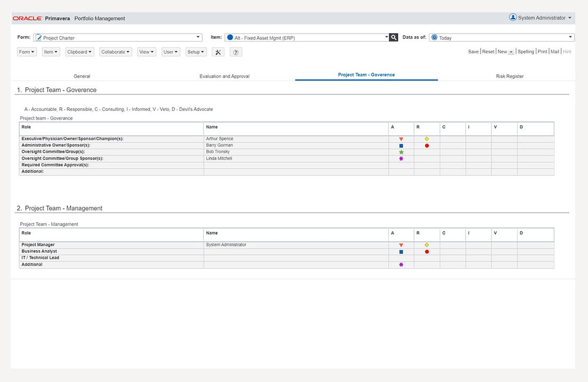The width and height of the screenshot is (588, 382).
Task: Switch to the Risk Register tab
Action: pyautogui.click(x=509, y=76)
